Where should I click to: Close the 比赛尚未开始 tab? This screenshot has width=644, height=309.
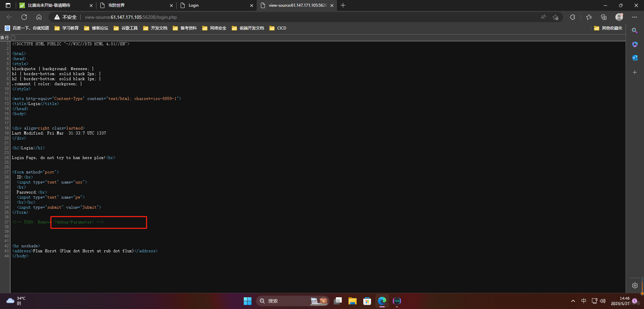point(91,5)
